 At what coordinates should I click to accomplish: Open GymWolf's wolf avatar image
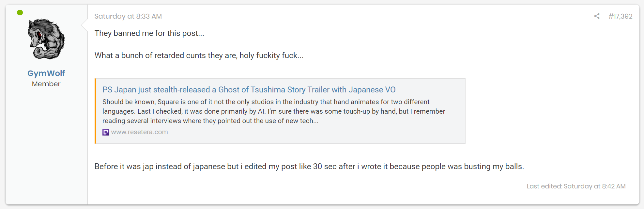coord(46,39)
